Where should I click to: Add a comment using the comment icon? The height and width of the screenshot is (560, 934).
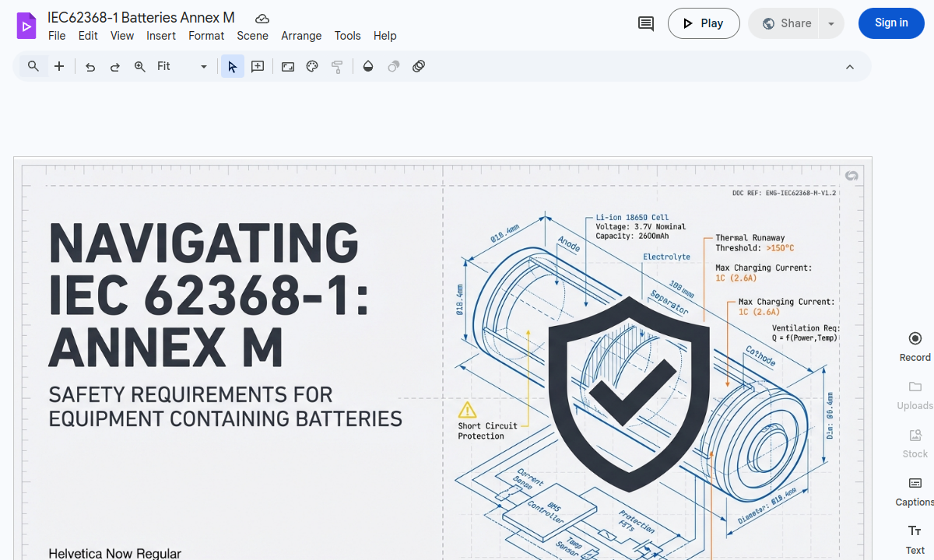coord(645,23)
